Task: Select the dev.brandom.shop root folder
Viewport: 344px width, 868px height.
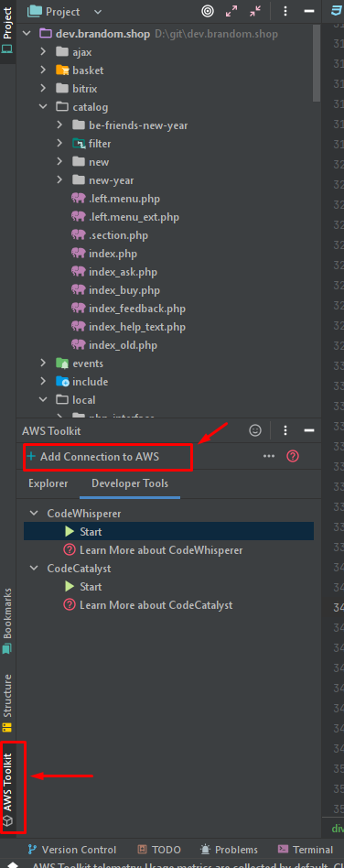Action: tap(102, 34)
